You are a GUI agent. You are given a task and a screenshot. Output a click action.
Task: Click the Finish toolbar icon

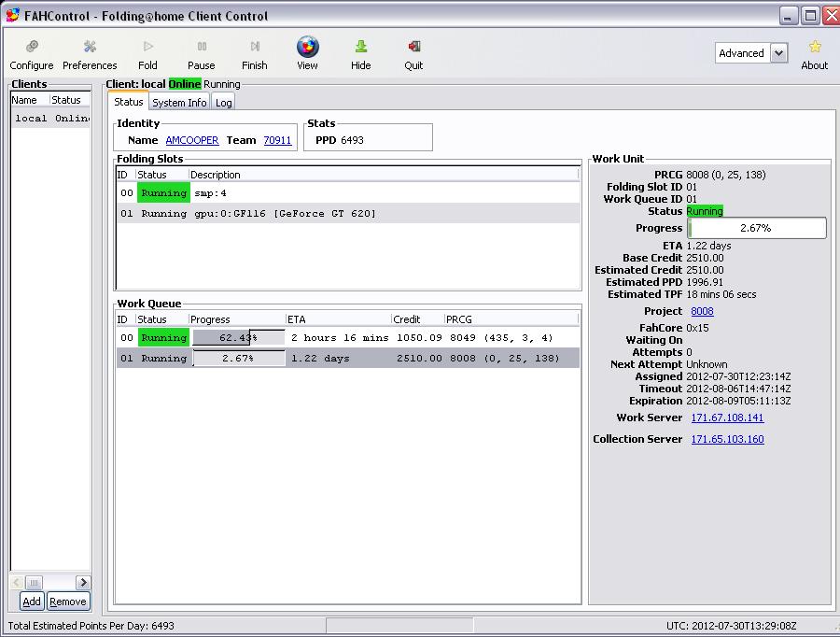[255, 47]
